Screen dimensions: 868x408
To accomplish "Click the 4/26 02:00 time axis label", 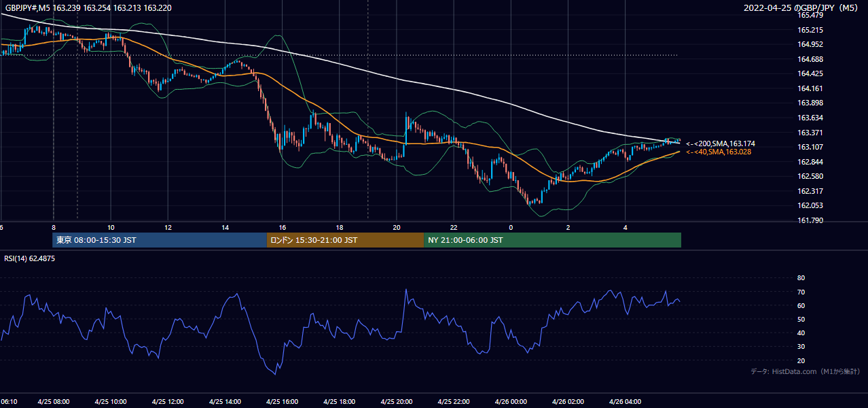I will pos(568,401).
